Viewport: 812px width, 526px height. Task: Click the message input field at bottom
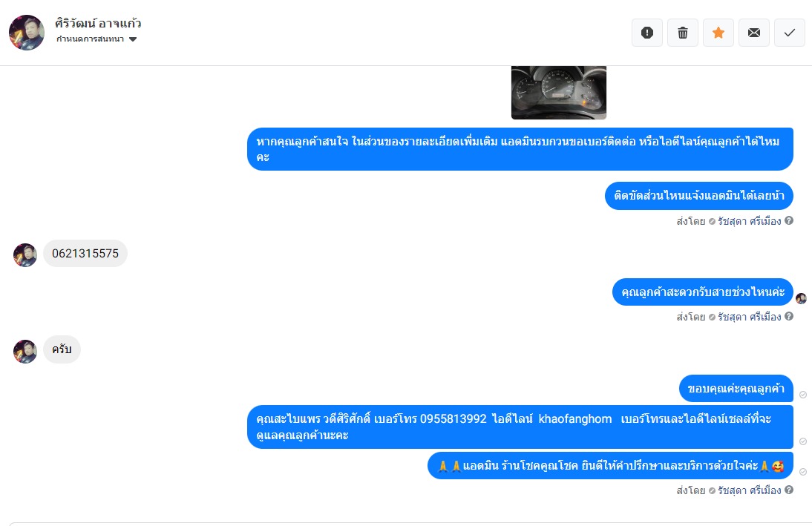(x=406, y=524)
